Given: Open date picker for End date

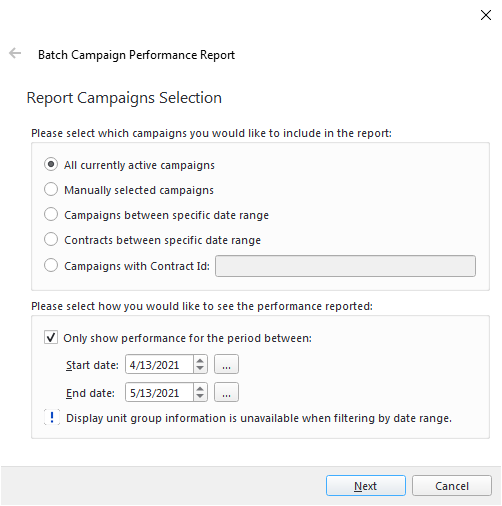Looking at the screenshot, I should point(226,392).
